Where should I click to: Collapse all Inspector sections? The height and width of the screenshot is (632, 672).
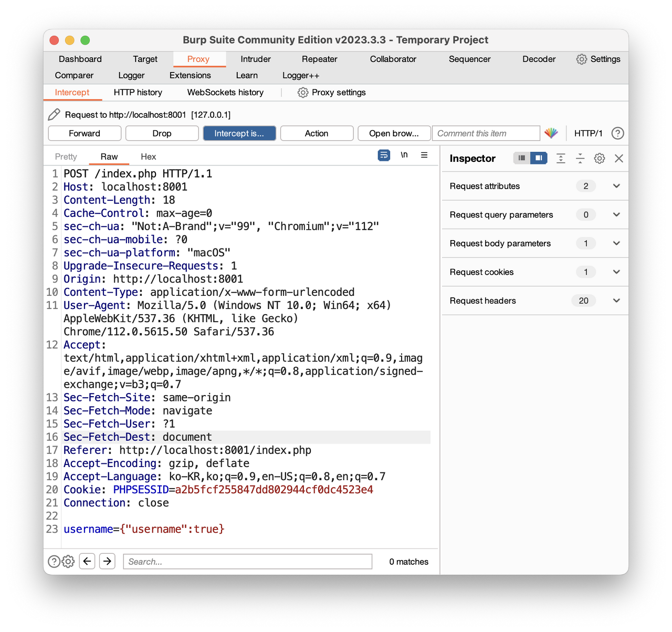point(580,159)
